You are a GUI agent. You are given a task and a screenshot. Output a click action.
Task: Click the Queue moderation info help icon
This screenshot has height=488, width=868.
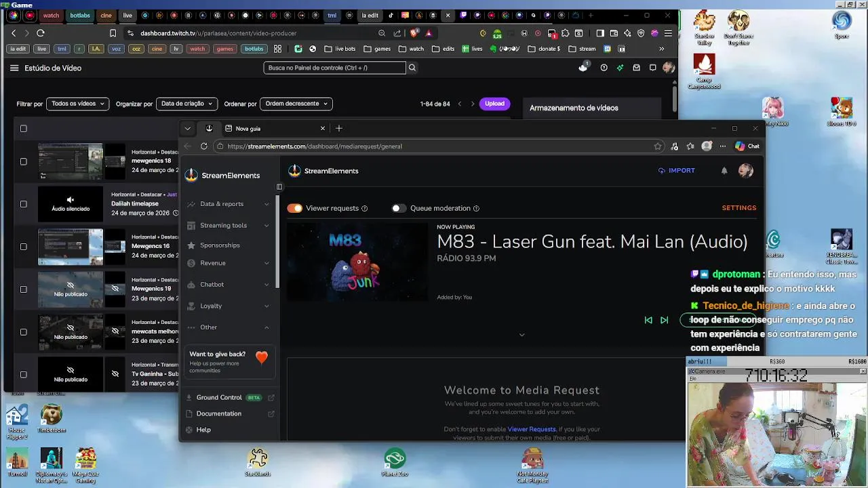pos(476,209)
